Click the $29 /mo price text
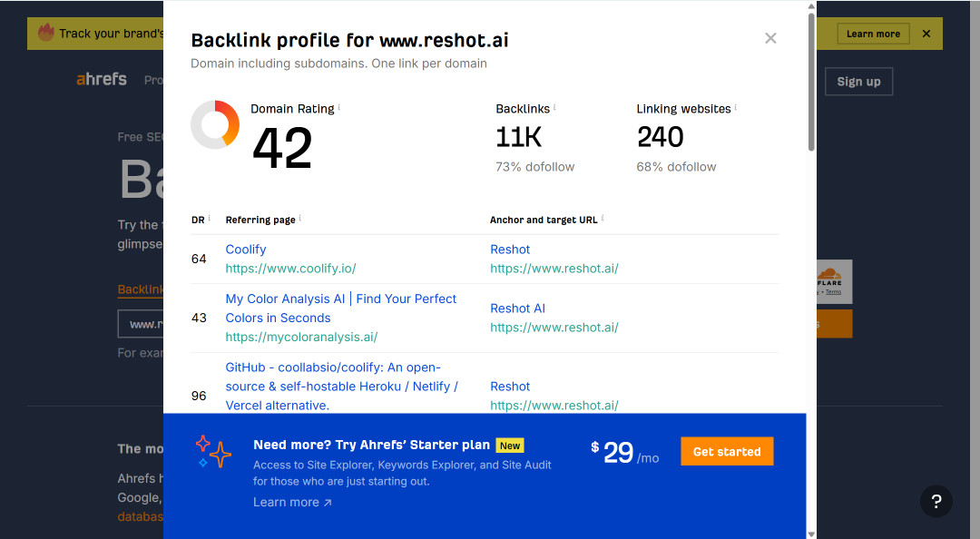980x539 pixels. [625, 453]
